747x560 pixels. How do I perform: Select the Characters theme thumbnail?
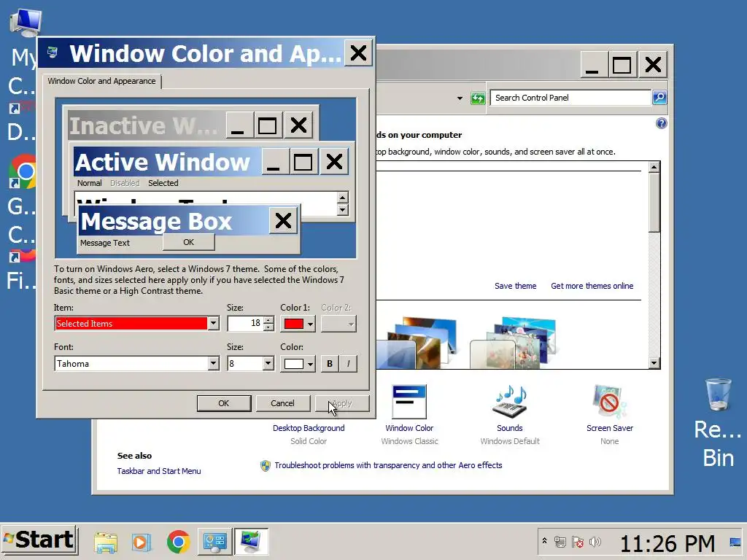tap(514, 343)
